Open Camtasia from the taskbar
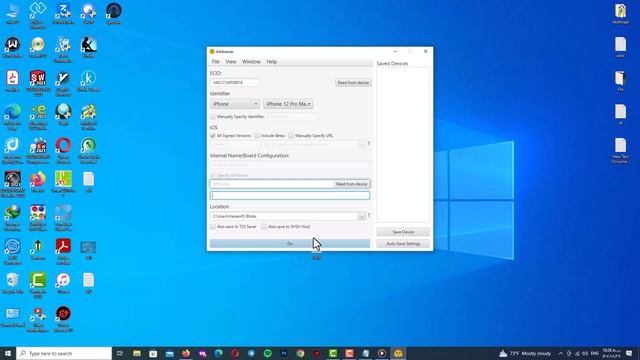640x360 pixels. tap(333, 353)
